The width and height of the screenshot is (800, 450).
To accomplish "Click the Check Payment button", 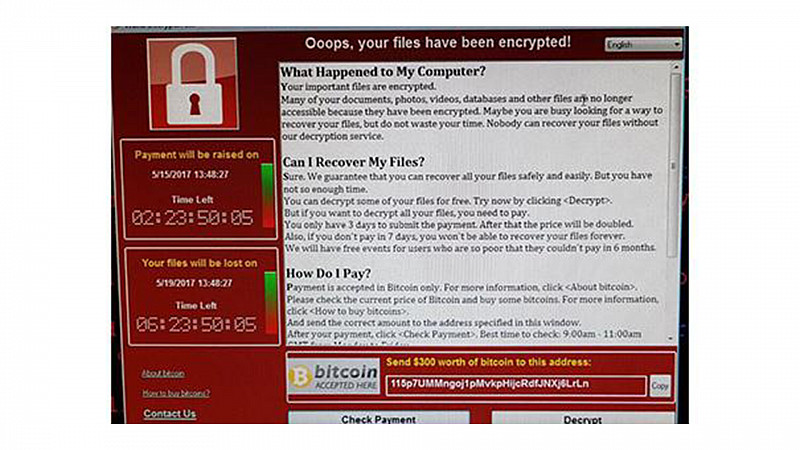I will [379, 418].
